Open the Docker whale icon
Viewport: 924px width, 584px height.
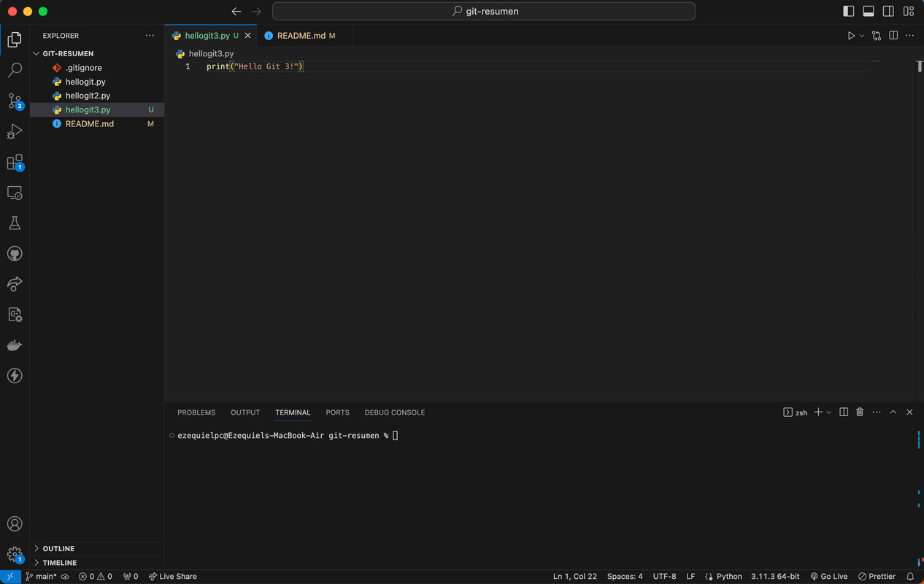coord(15,345)
